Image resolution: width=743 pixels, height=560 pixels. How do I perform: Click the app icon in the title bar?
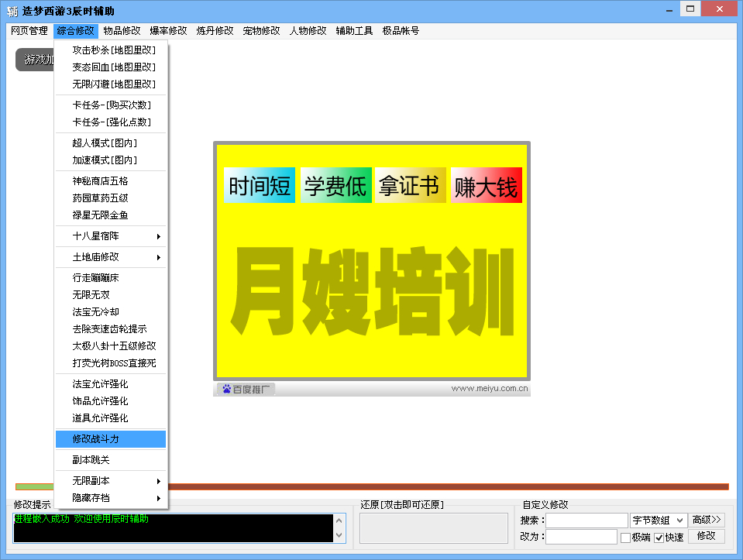pyautogui.click(x=12, y=10)
